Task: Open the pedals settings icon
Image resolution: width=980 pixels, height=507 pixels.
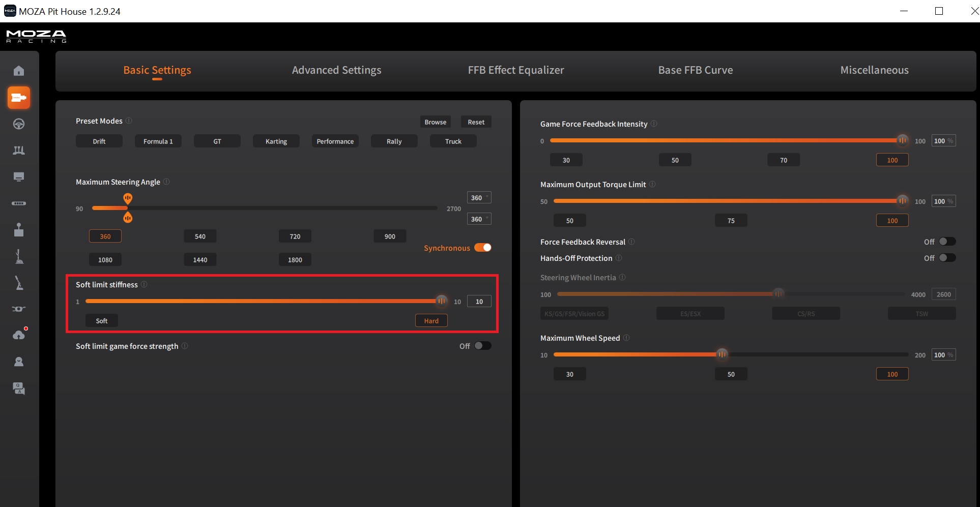Action: (x=19, y=151)
